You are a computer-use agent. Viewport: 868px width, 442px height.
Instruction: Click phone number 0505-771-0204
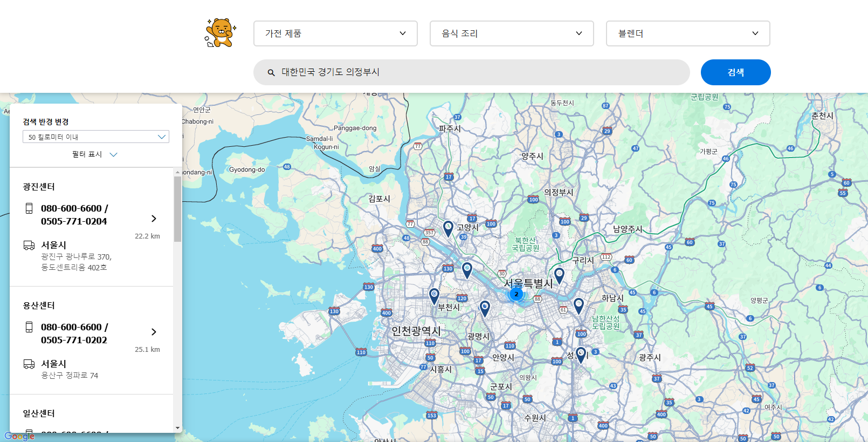[x=74, y=221]
